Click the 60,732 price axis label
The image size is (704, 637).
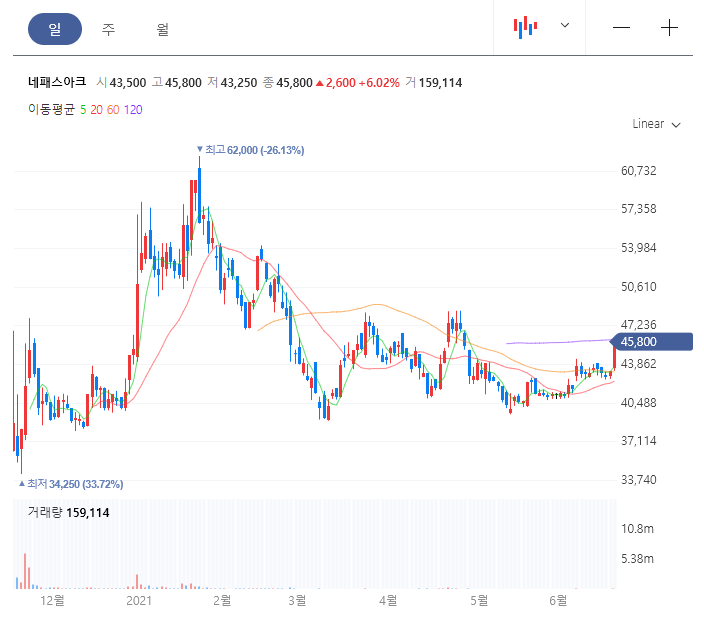638,171
